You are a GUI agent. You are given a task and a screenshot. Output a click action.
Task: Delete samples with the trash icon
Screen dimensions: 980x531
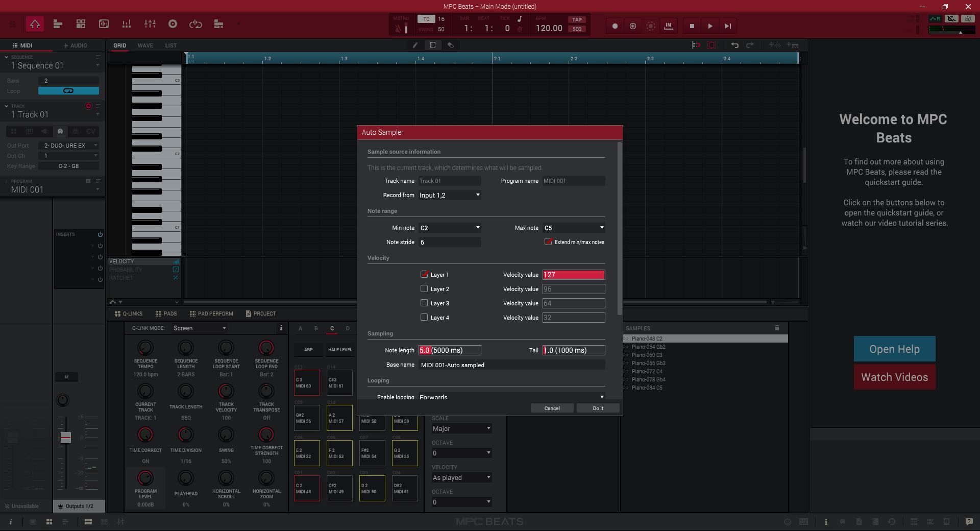click(x=777, y=328)
